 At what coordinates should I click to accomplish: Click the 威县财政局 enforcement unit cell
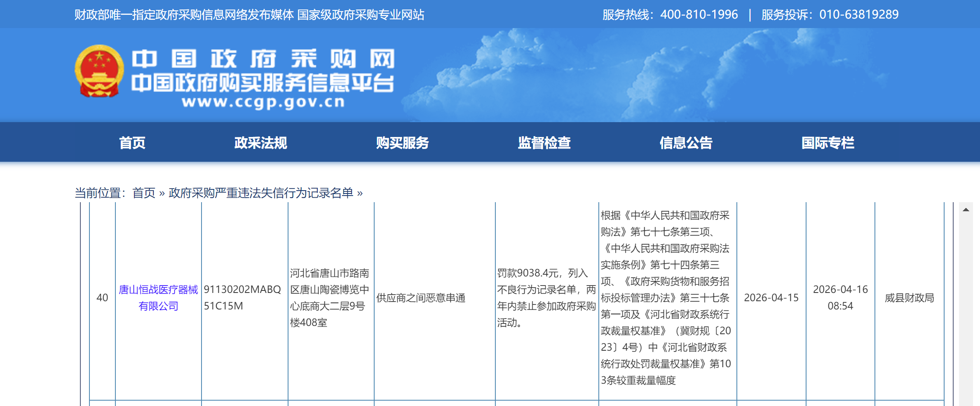pyautogui.click(x=909, y=297)
